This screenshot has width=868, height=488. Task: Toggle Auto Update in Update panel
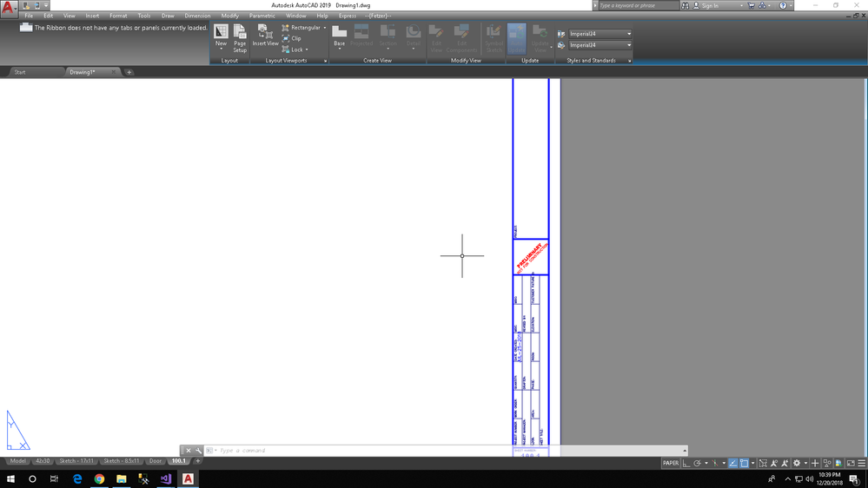tap(516, 38)
